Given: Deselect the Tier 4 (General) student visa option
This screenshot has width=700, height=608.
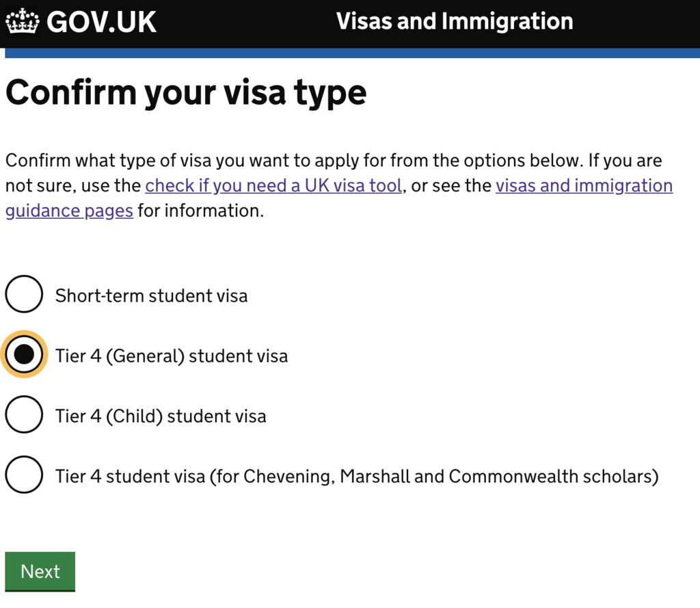Looking at the screenshot, I should click(24, 354).
